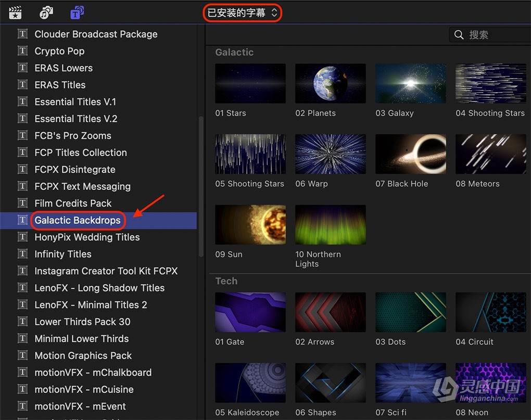
Task: Choose the 06 Warp thumbnail
Action: 331,154
